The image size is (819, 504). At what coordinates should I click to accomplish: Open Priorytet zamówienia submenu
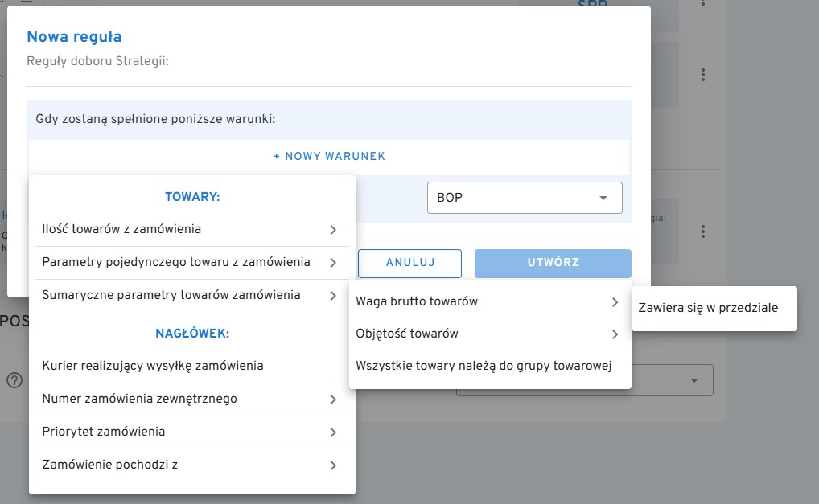tap(191, 432)
